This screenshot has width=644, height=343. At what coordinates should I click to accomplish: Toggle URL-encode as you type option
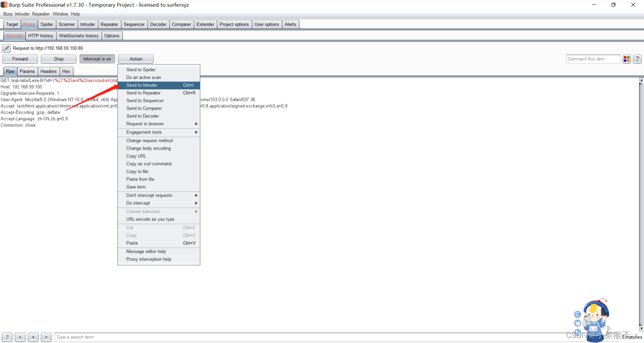point(159,220)
